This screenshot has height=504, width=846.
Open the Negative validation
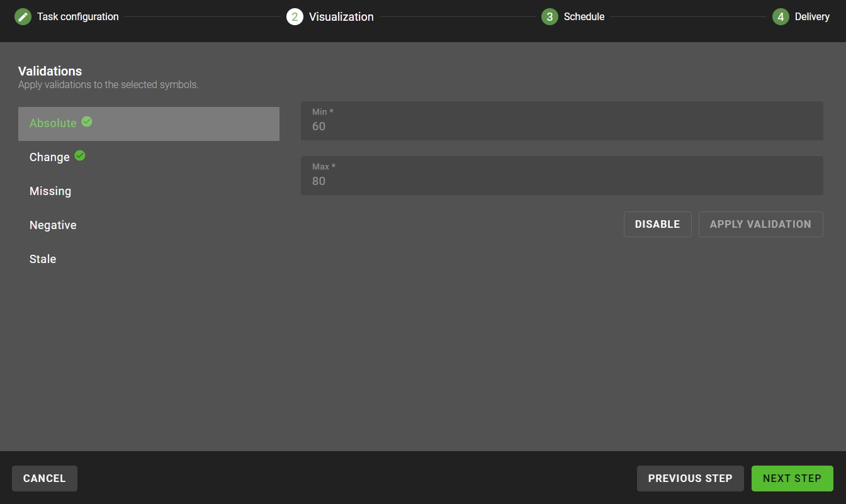(x=149, y=225)
